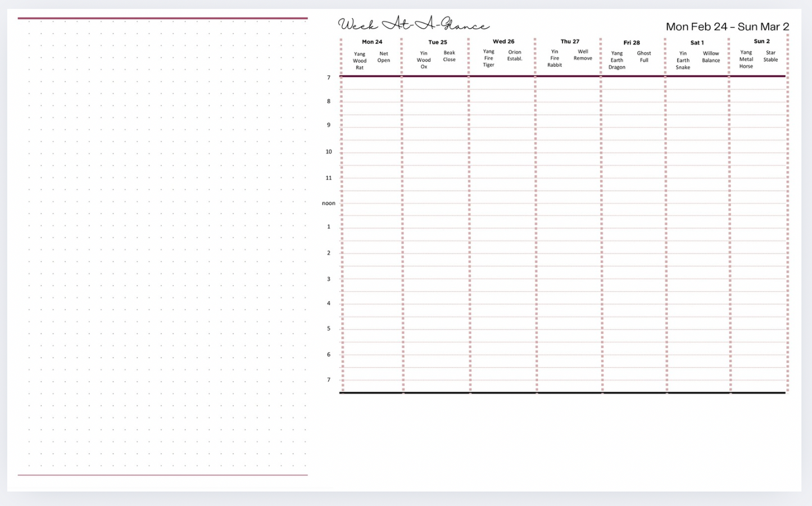Select the 2 hour label
This screenshot has width=812, height=506.
click(x=329, y=252)
